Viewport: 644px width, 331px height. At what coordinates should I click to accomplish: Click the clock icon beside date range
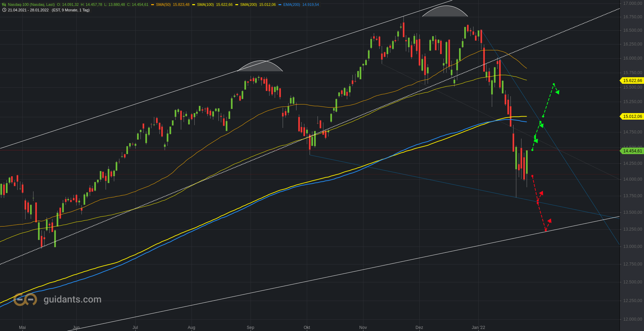pos(4,10)
